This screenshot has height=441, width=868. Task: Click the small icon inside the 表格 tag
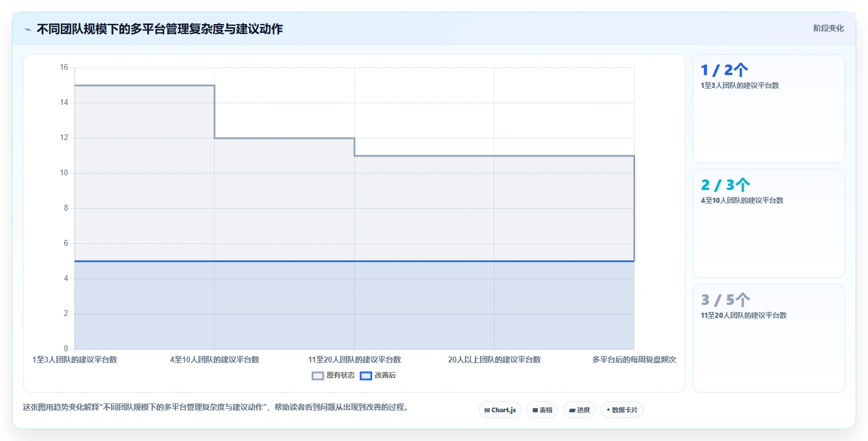(535, 411)
